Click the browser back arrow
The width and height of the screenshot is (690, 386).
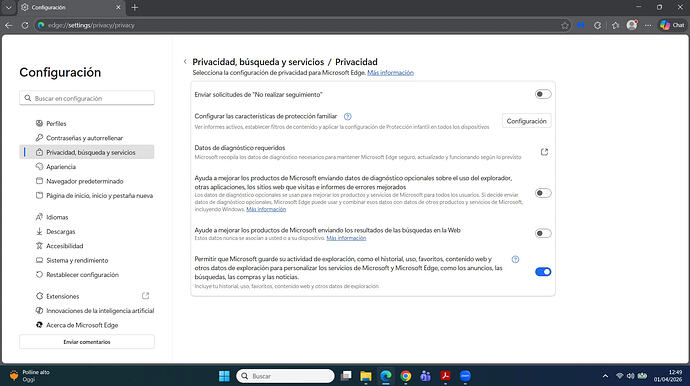coord(8,26)
